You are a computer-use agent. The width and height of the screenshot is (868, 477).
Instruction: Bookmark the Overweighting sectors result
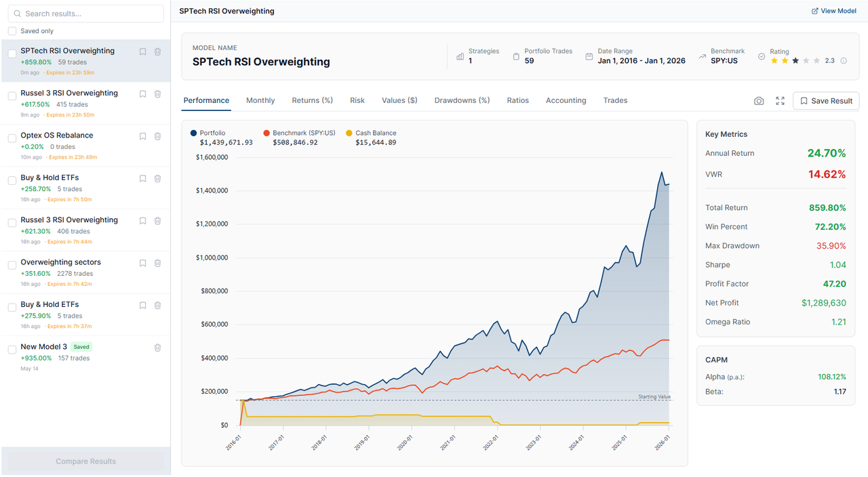[142, 263]
